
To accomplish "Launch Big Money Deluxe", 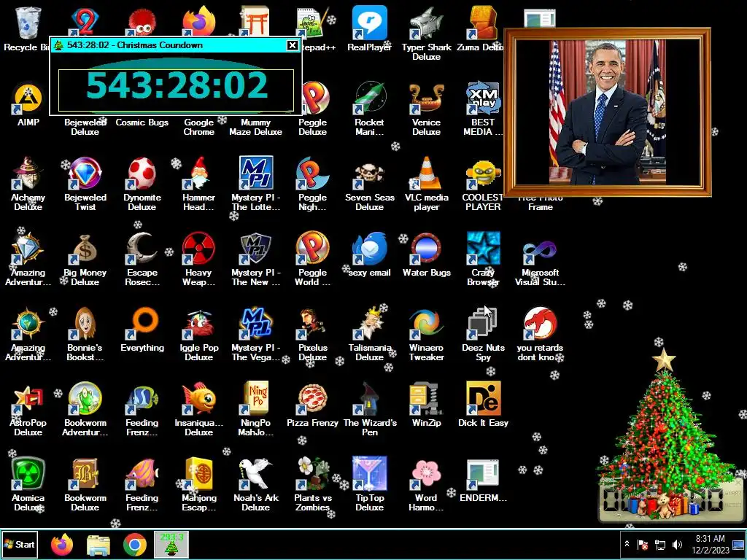I will [85, 249].
